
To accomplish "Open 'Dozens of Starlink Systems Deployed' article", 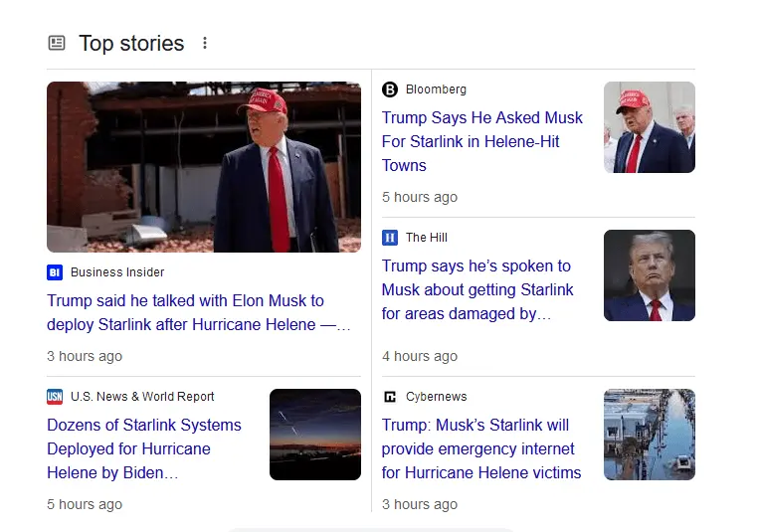I will pyautogui.click(x=144, y=448).
